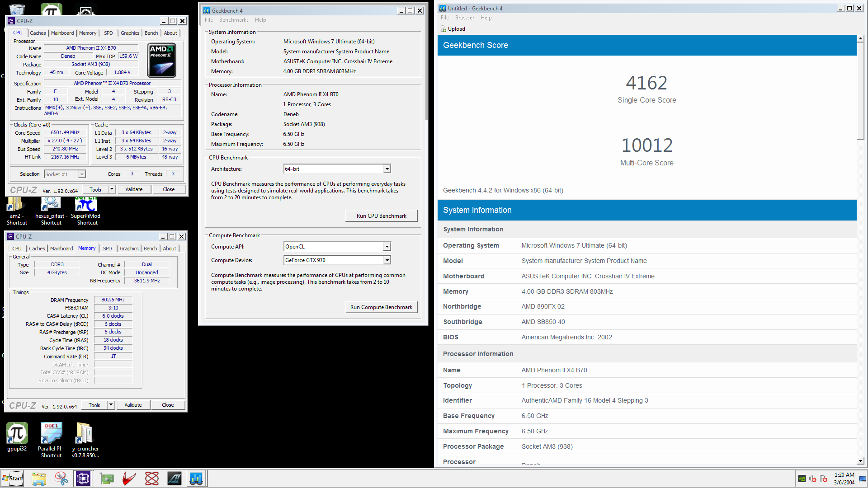
Task: Select the hexus_pifast Shortcut desktop icon
Action: pyautogui.click(x=51, y=212)
